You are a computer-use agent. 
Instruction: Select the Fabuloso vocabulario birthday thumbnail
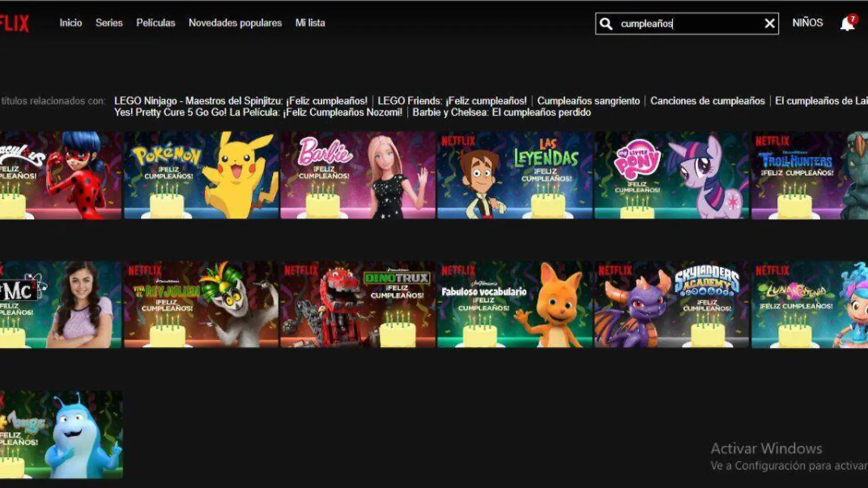[515, 304]
